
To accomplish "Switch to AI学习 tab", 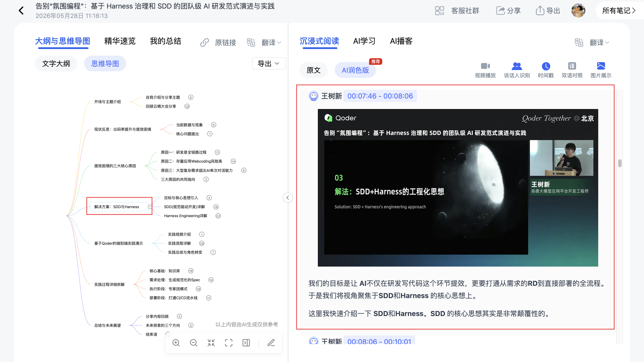I will coord(364,41).
